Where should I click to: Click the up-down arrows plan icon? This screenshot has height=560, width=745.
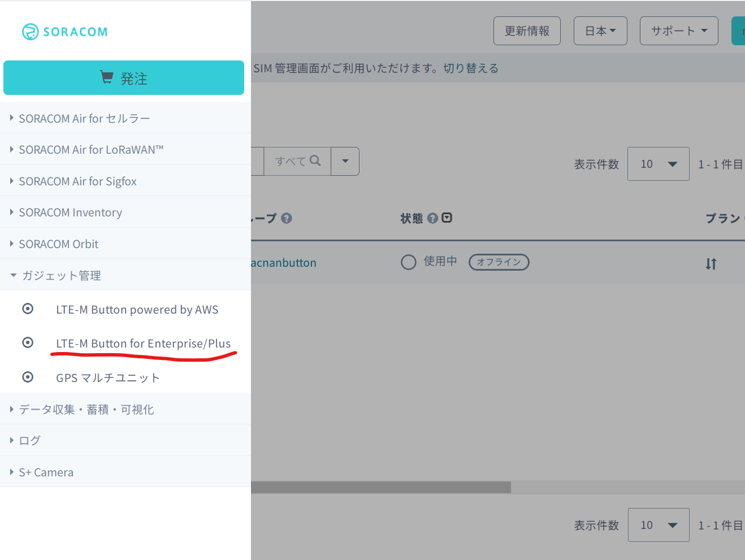711,263
